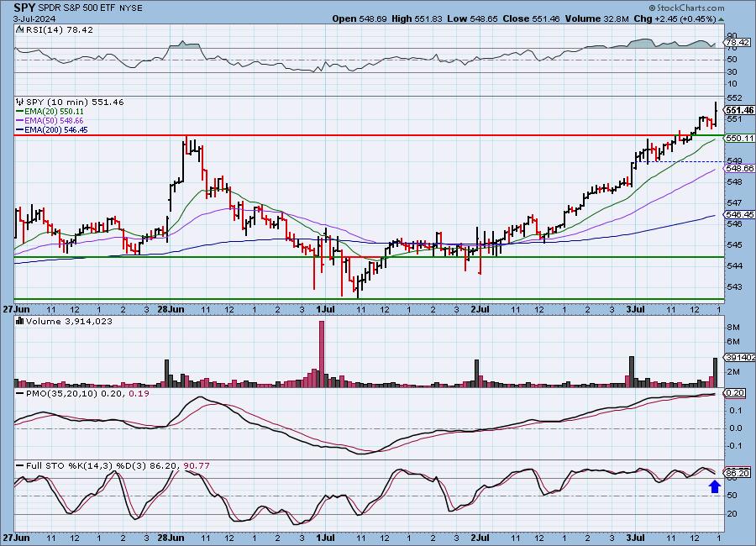The width and height of the screenshot is (756, 546).
Task: Click the 543 price axis label
Action: (x=734, y=287)
